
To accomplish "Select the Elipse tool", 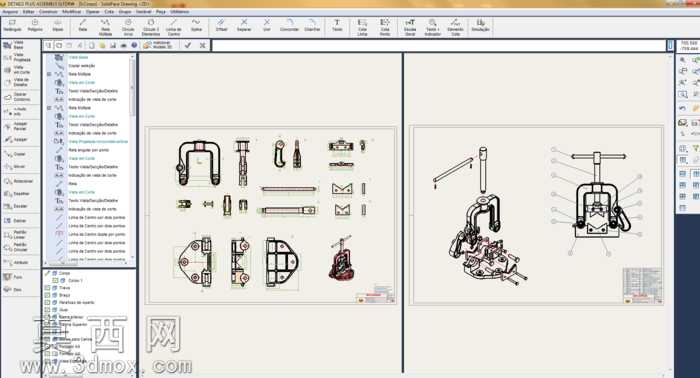I will click(x=58, y=26).
